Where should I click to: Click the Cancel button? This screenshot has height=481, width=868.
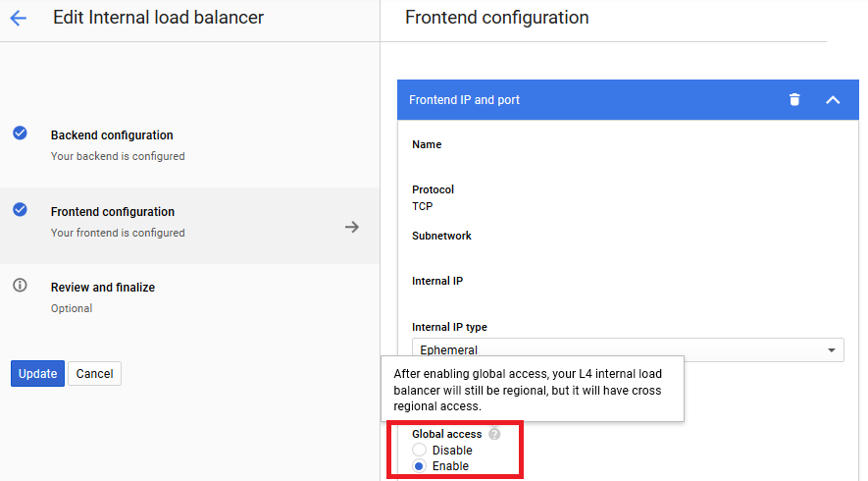(94, 374)
